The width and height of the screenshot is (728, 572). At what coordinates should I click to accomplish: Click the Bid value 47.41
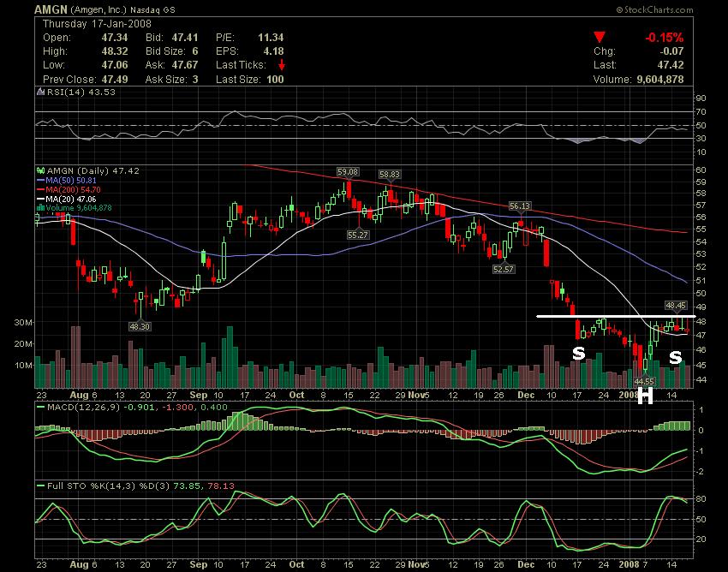point(185,38)
